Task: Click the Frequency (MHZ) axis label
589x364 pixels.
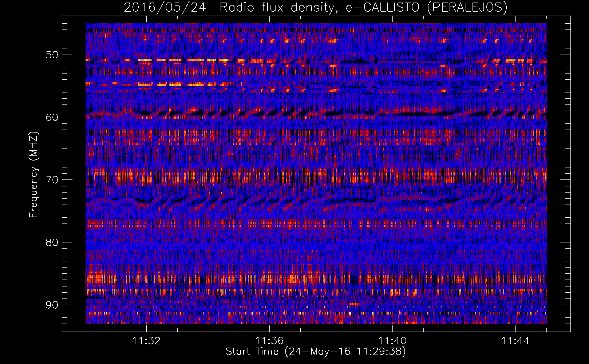Action: coord(33,174)
